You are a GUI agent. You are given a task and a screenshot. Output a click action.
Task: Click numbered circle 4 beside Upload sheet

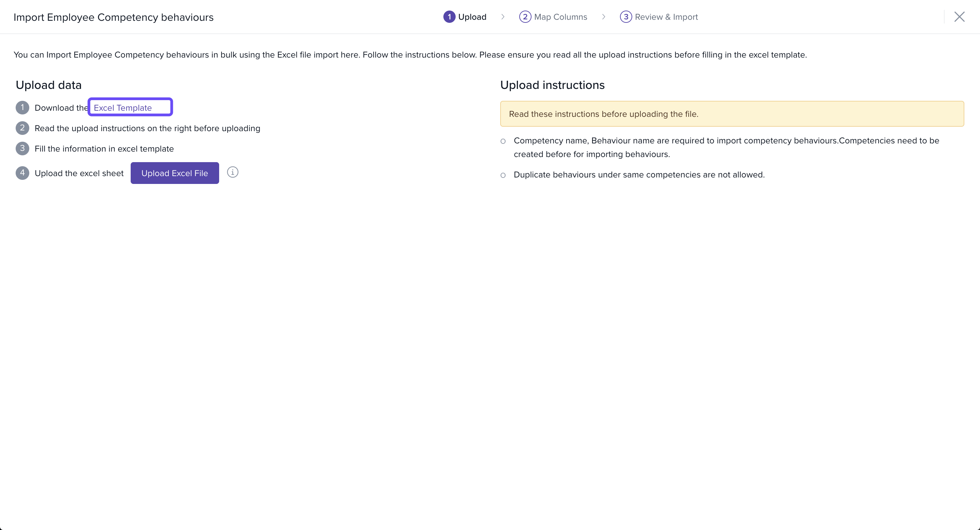pyautogui.click(x=22, y=173)
